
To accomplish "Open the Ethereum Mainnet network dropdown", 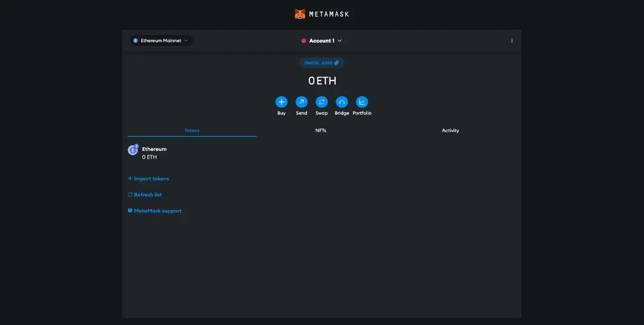I will tap(161, 41).
